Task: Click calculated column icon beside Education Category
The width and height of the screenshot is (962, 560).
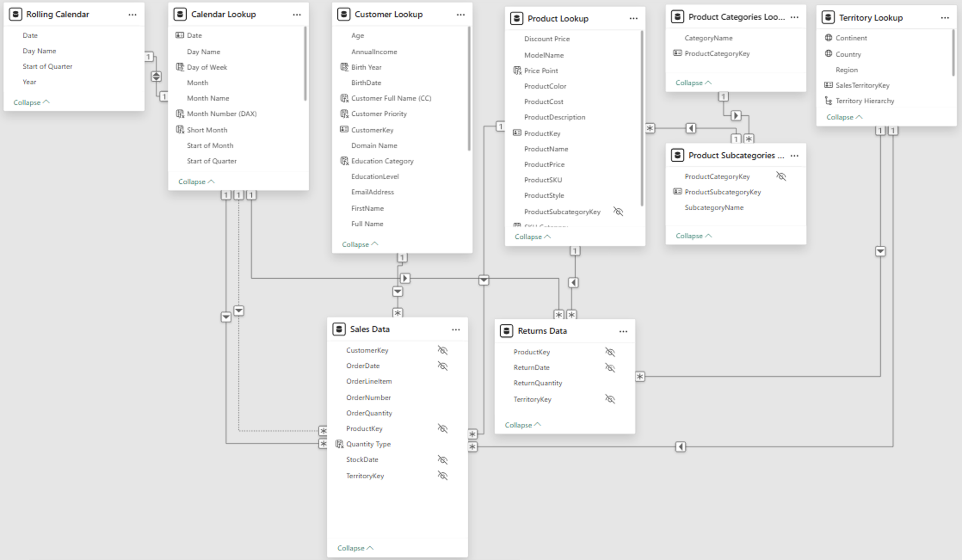Action: click(344, 161)
